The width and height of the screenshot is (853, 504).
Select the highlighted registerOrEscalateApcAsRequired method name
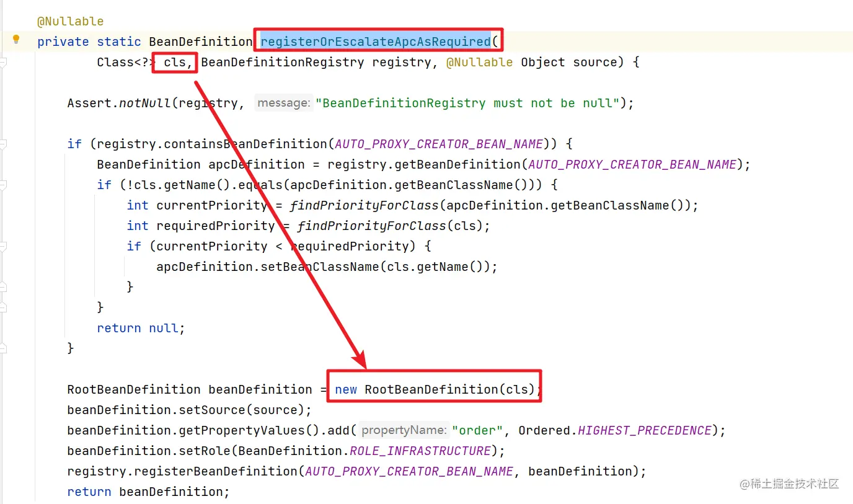[376, 42]
